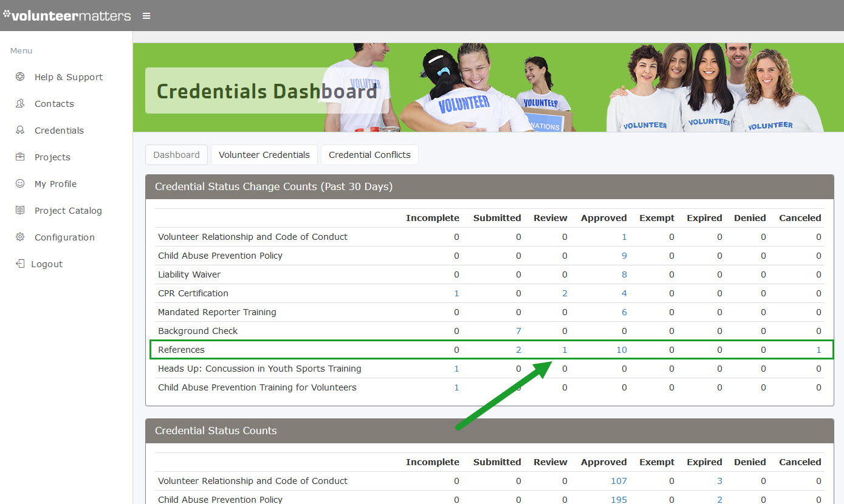Switch to Credential Conflicts tab
The height and width of the screenshot is (504, 844).
point(369,155)
